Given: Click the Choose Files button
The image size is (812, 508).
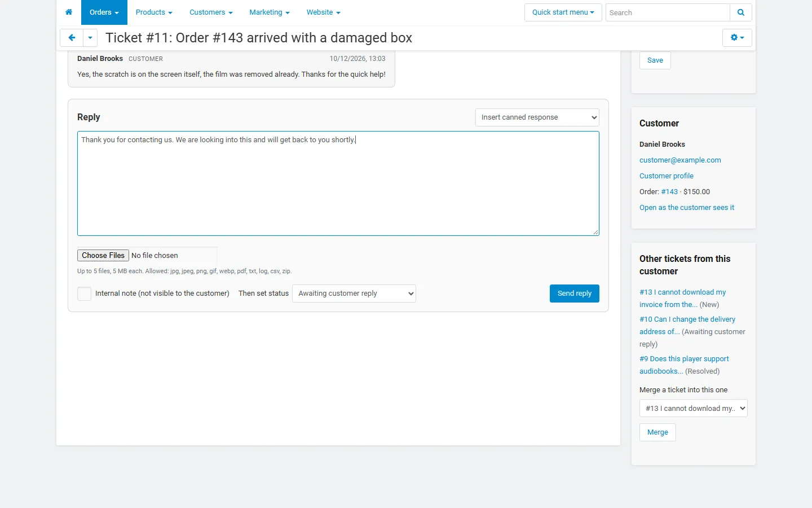Looking at the screenshot, I should click(103, 256).
